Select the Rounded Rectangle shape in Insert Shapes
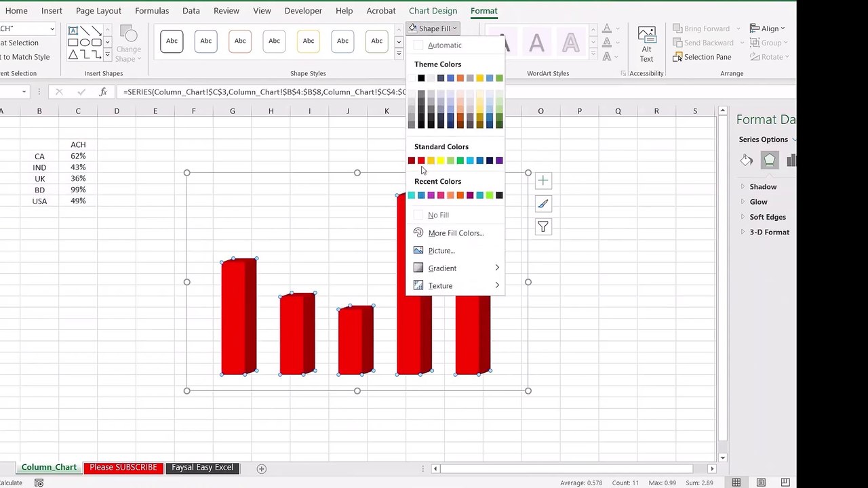This screenshot has height=488, width=868. click(x=96, y=43)
